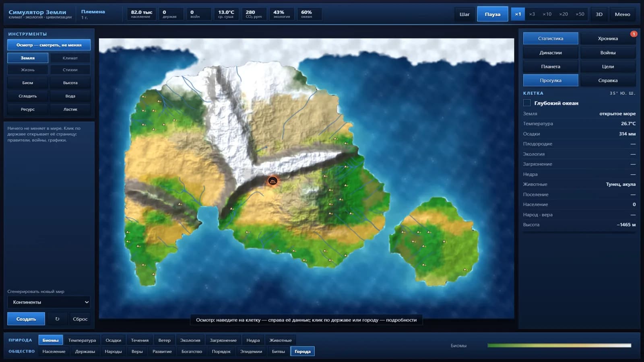Open the red notification badge on Хроника
This screenshot has height=362, width=644.
pyautogui.click(x=634, y=34)
